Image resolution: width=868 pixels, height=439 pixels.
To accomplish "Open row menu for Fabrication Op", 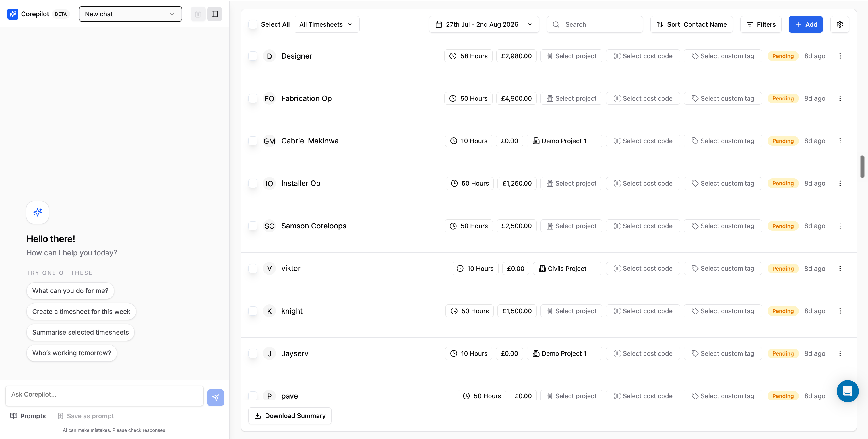I will click(x=840, y=98).
